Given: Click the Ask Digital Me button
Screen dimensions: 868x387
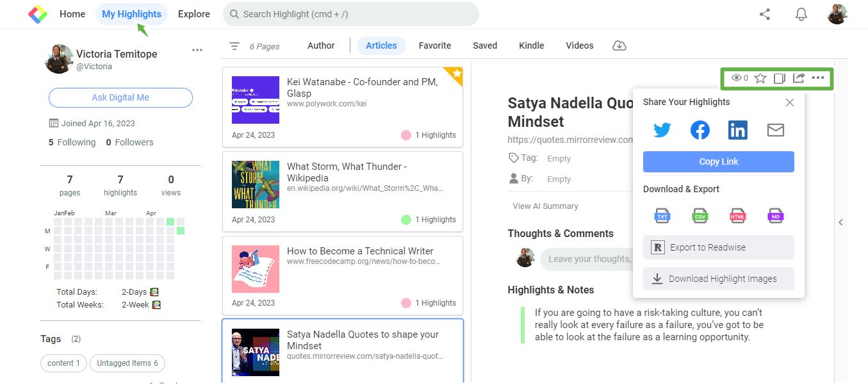Looking at the screenshot, I should click(120, 97).
